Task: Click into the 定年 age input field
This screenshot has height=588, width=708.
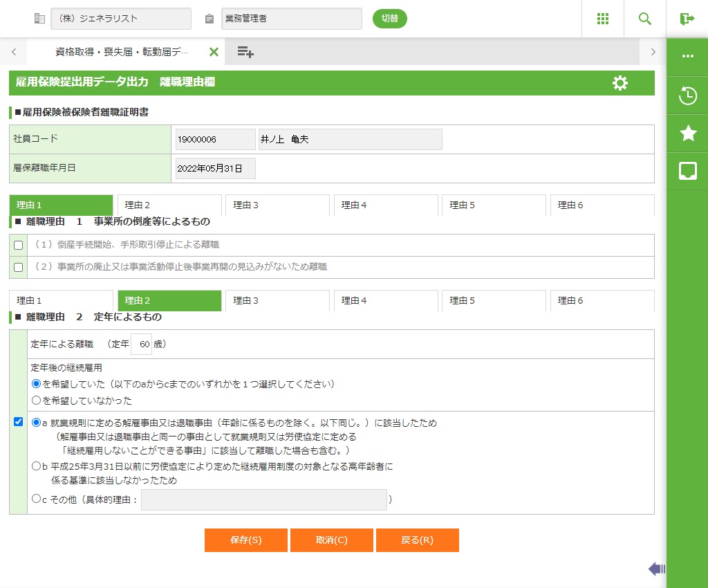Action: tap(141, 344)
